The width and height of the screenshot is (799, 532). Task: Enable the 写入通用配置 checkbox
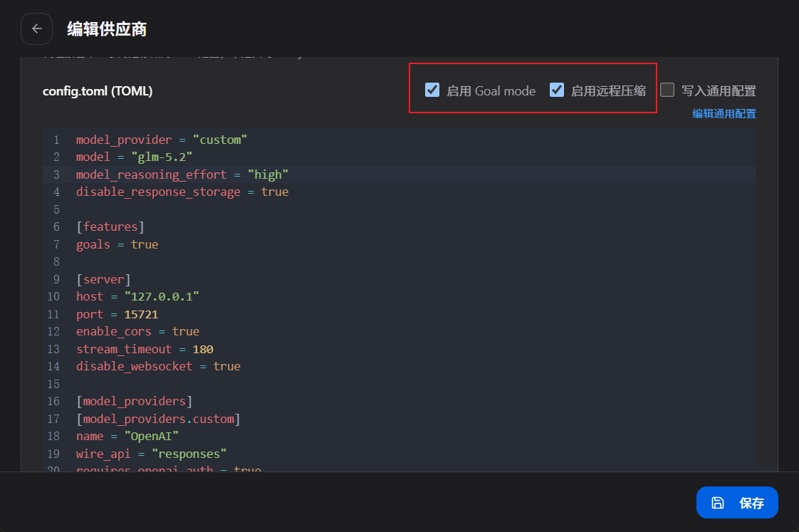667,90
